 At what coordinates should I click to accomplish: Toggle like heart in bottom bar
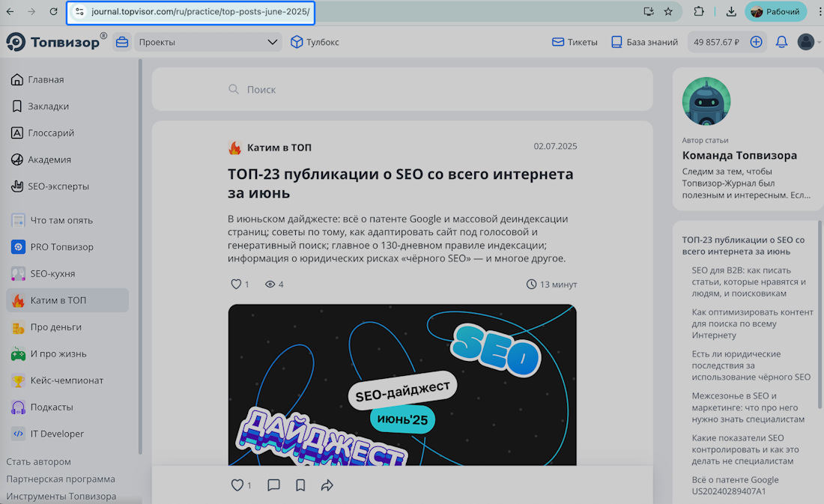click(x=237, y=485)
